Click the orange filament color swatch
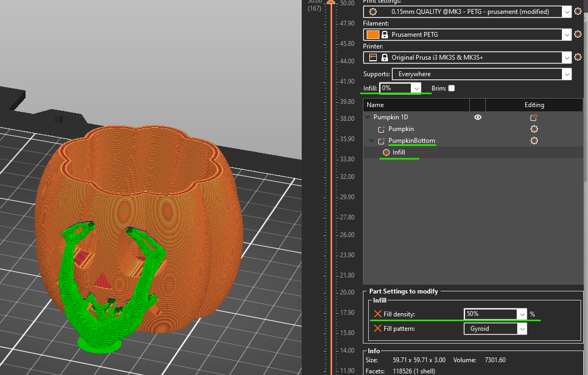588x375 pixels. tap(372, 35)
